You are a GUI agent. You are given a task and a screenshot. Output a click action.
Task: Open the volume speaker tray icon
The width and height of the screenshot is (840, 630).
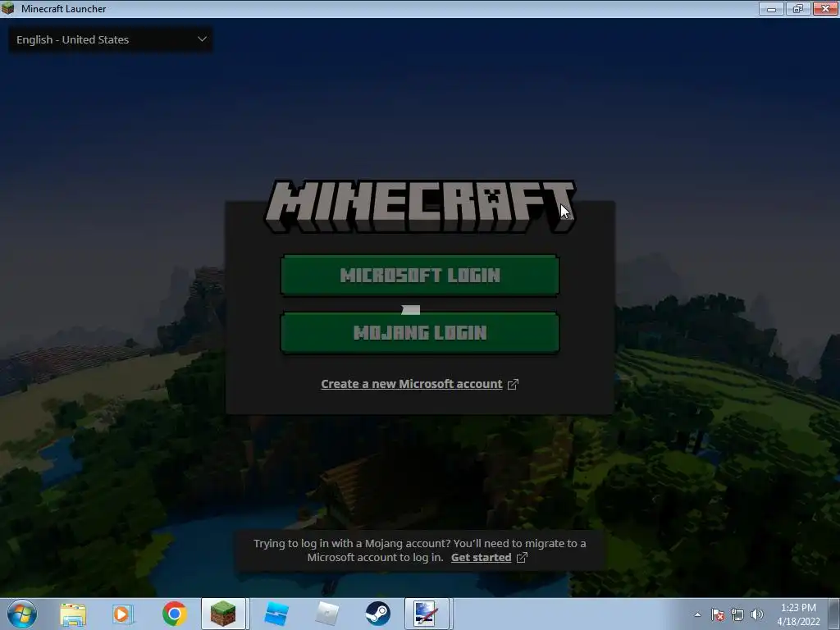click(x=757, y=614)
